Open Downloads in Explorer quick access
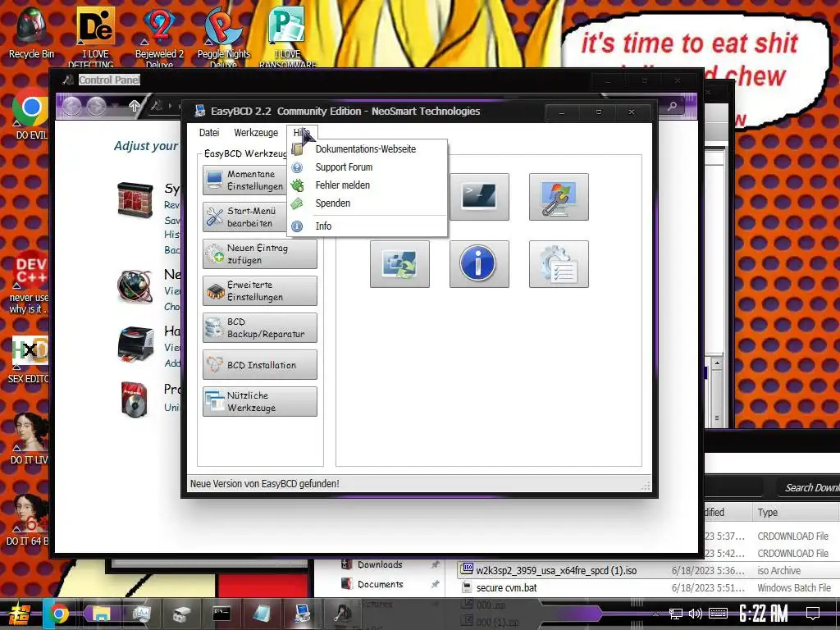This screenshot has height=630, width=840. (x=380, y=564)
